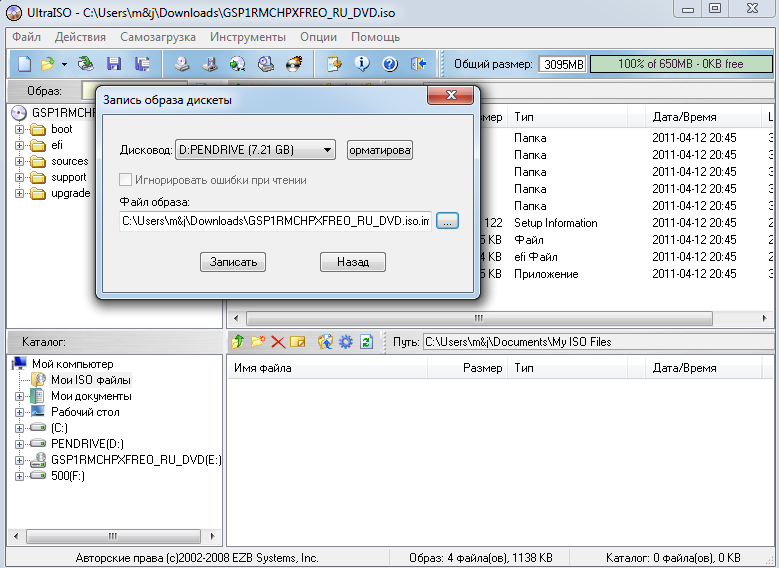Click the yellow rename icon in Catalog toolbar
This screenshot has width=779, height=568.
tap(298, 342)
